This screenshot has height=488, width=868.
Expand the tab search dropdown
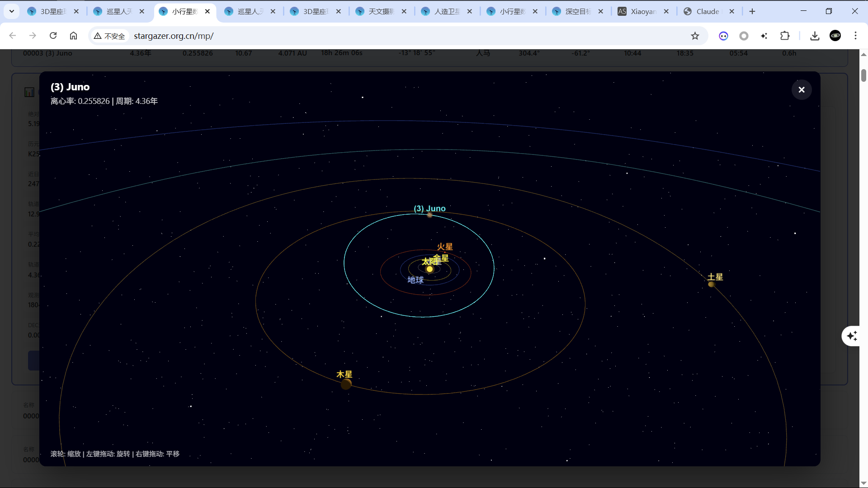[x=12, y=11]
